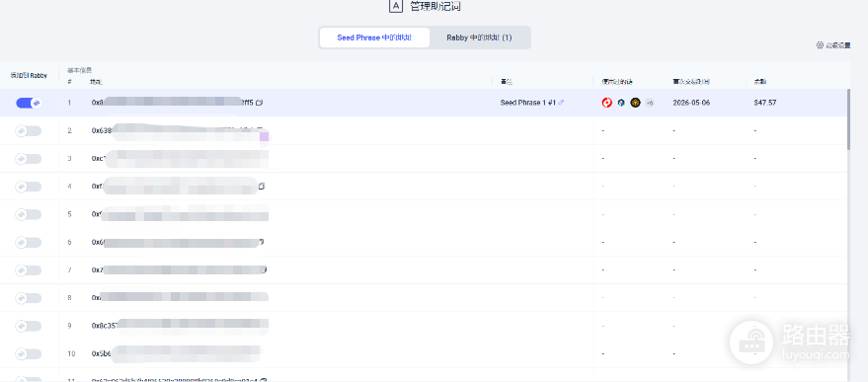This screenshot has height=382, width=868.
Task: Enable the Rabby toggle for address 3
Action: pyautogui.click(x=29, y=158)
